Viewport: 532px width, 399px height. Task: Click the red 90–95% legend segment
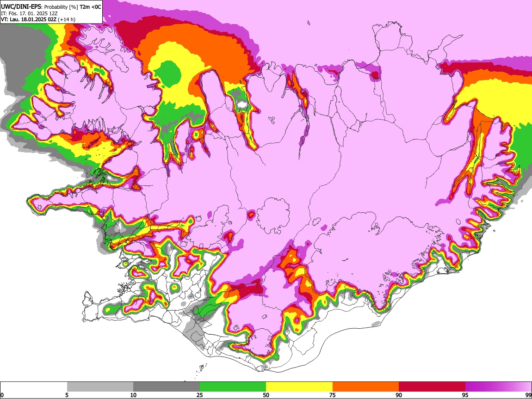pyautogui.click(x=432, y=387)
